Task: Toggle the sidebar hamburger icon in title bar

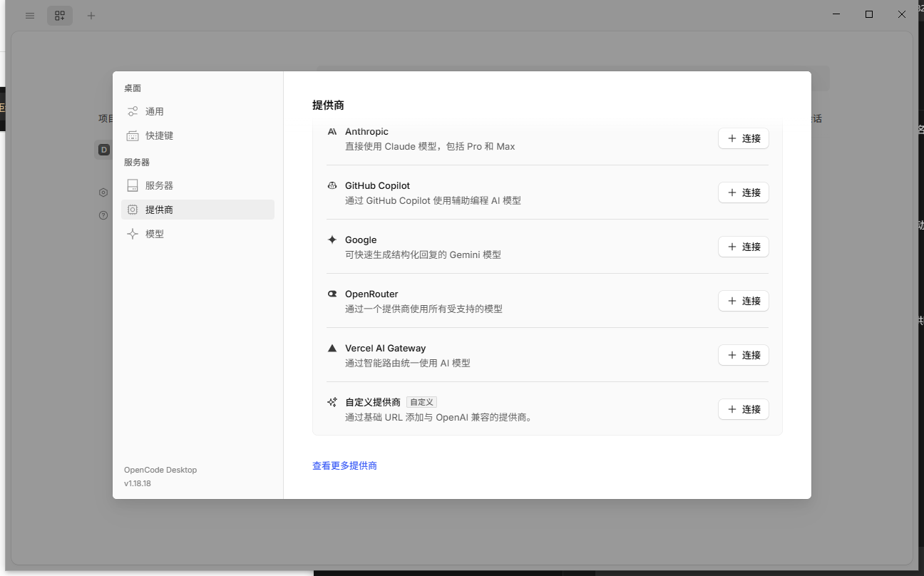Action: pos(30,15)
